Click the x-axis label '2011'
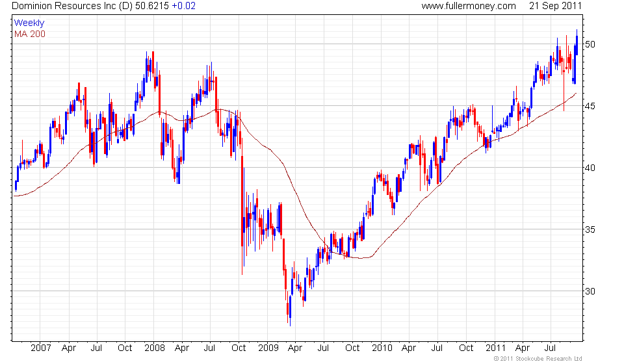637x364 pixels. pos(495,348)
